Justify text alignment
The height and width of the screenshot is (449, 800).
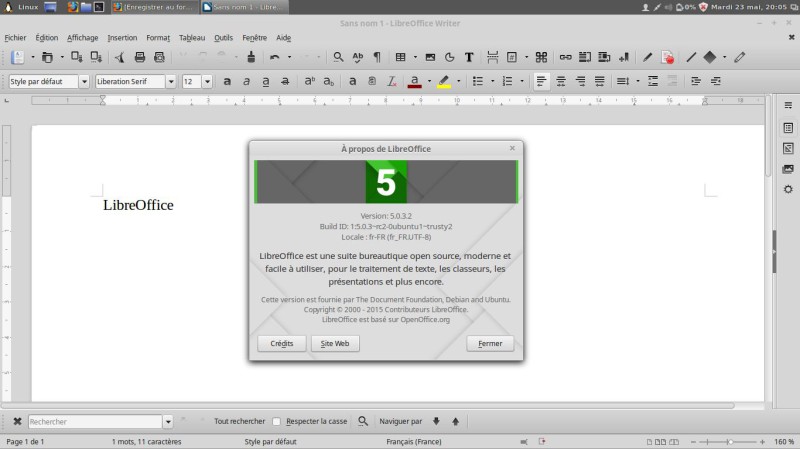[x=599, y=81]
